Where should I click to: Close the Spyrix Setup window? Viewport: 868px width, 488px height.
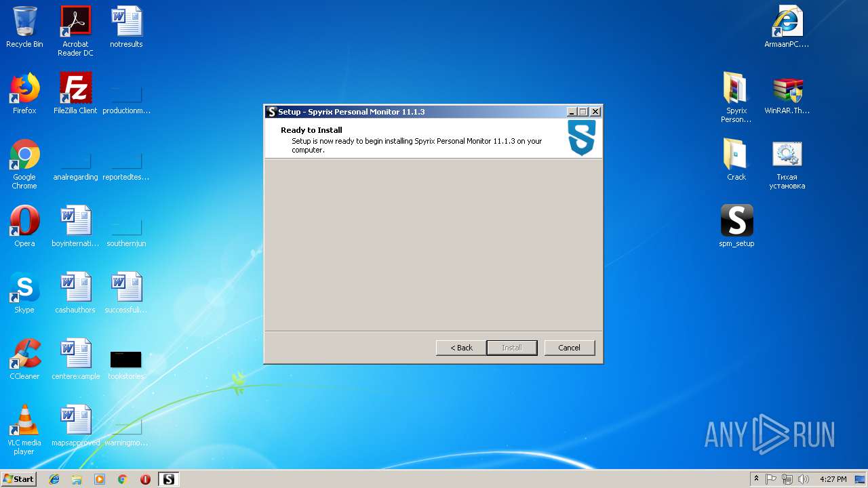pyautogui.click(x=595, y=112)
